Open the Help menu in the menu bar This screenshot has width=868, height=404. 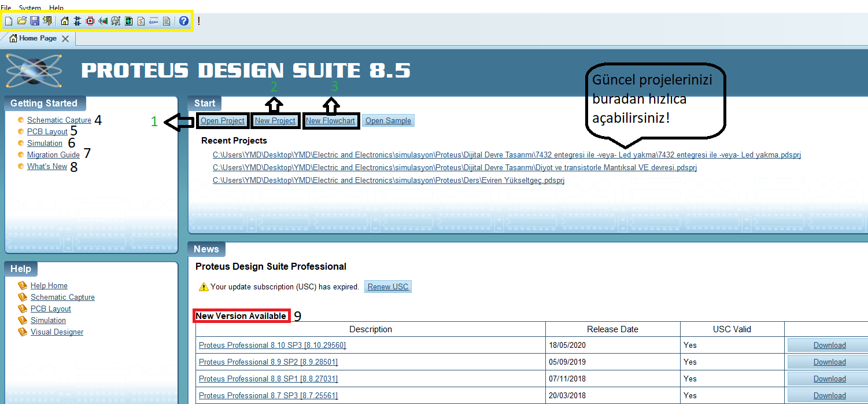click(57, 8)
